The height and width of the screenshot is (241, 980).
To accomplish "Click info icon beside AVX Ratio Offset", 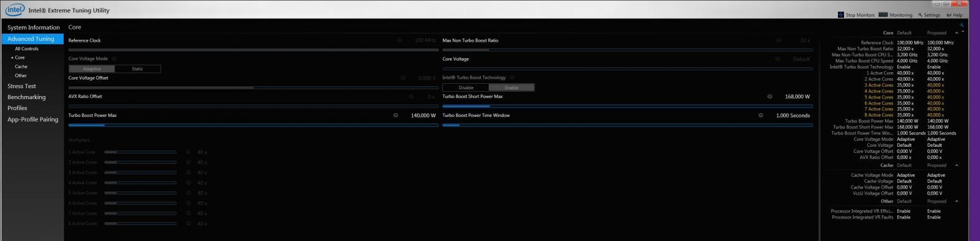I will 410,97.
